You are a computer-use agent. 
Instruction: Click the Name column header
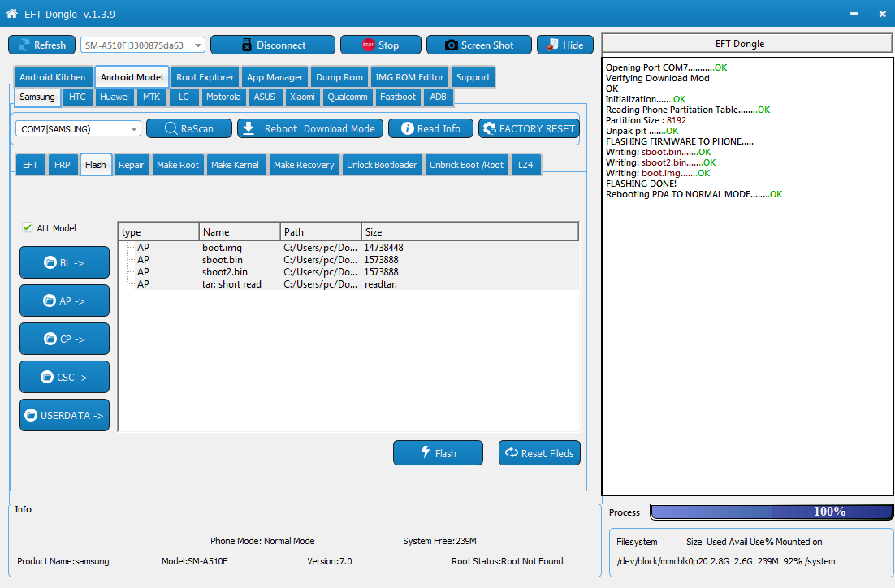tap(240, 231)
